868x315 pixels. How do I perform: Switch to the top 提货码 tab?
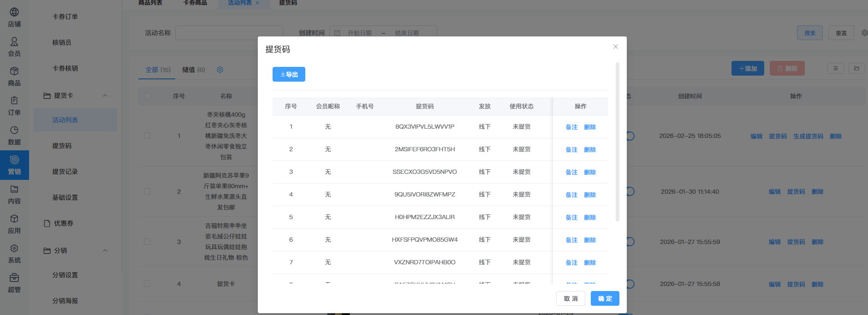pos(288,3)
